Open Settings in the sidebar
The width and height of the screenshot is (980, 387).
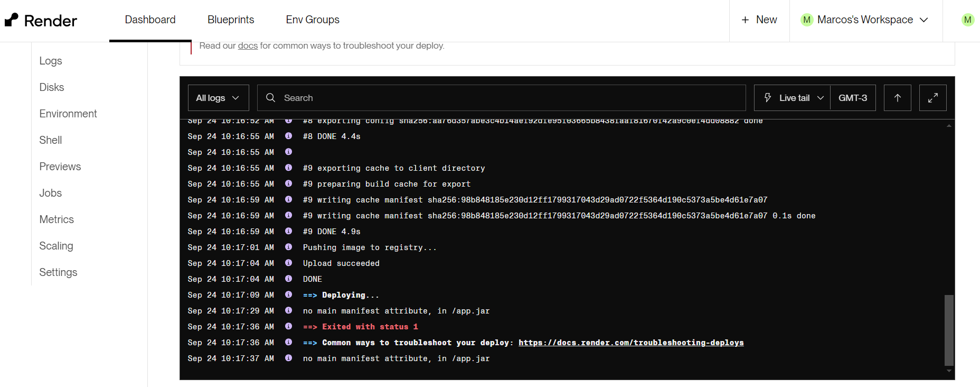click(x=58, y=272)
